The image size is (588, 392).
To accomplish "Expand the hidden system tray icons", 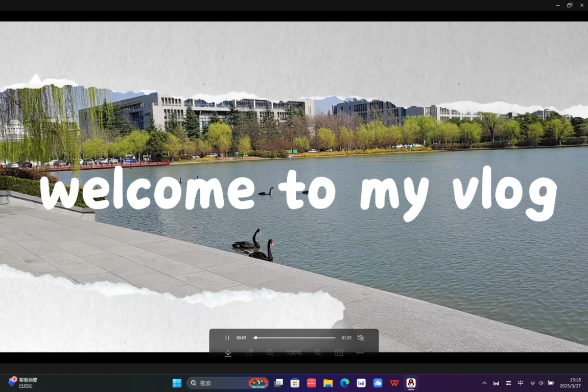I will click(484, 383).
